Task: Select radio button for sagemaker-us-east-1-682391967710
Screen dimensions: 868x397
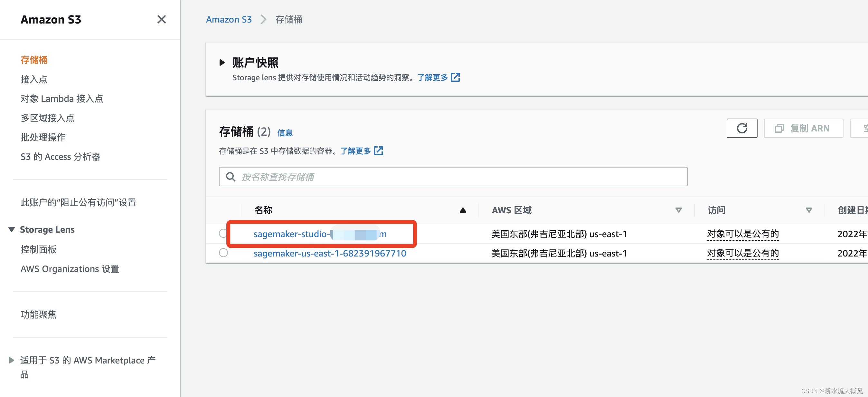Action: [223, 253]
